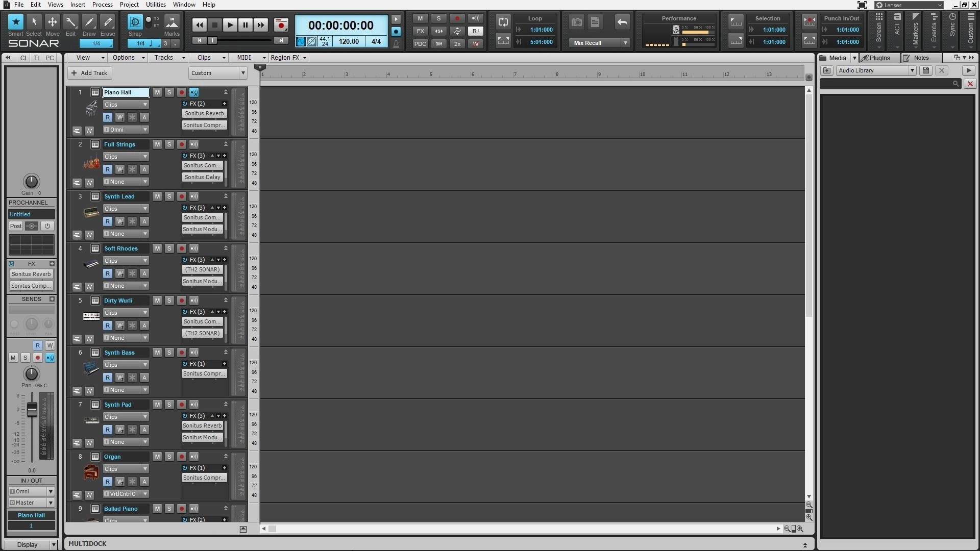The height and width of the screenshot is (551, 980).
Task: Adjust the inspector volume fader
Action: point(32,410)
